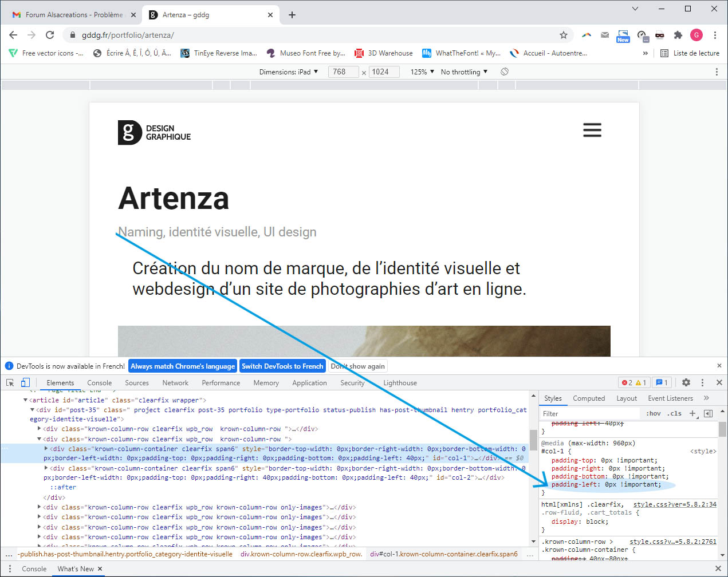Click the height field showing 1024
This screenshot has width=728, height=577.
click(x=384, y=72)
